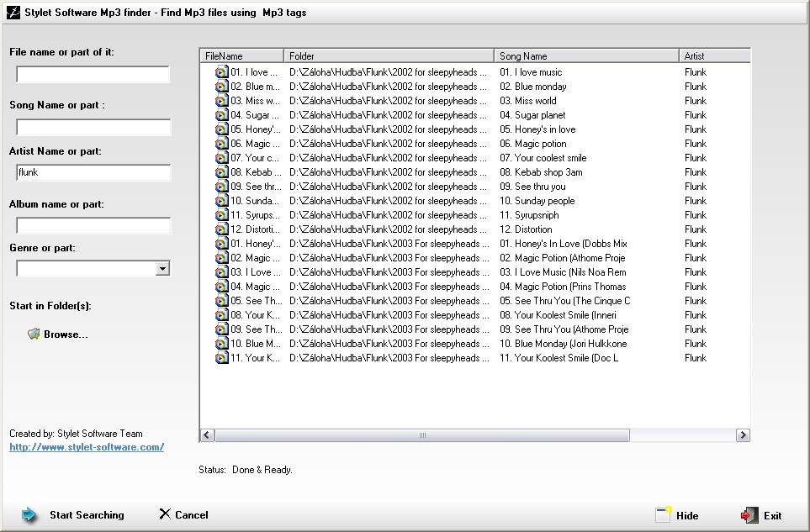Click song name "08. Kebab shop 3am"
Screen dimensions: 810x532
(x=541, y=172)
